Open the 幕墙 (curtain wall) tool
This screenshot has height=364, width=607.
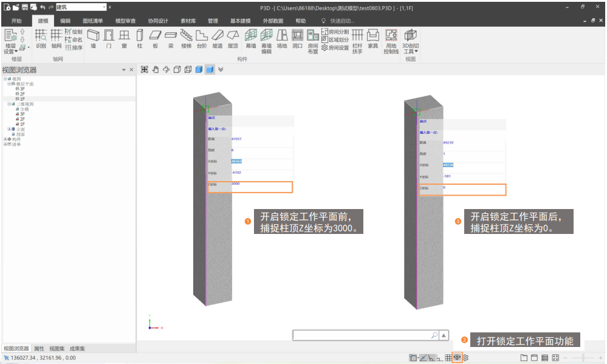pos(250,38)
